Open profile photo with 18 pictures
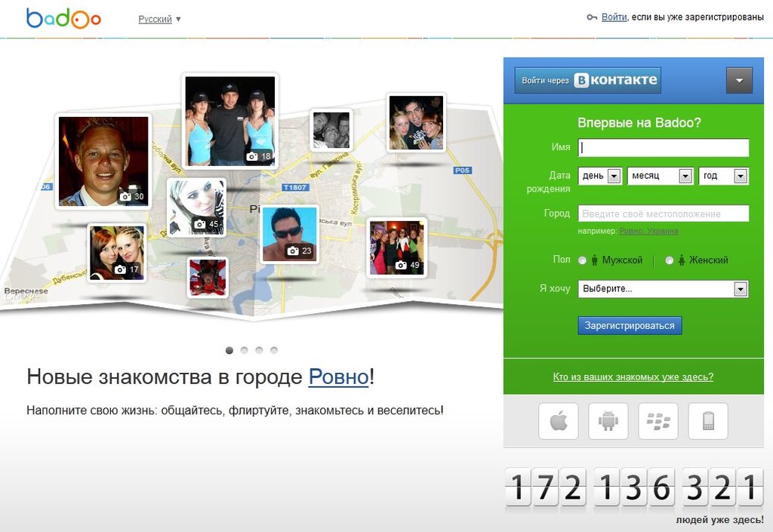Image resolution: width=773 pixels, height=532 pixels. click(x=229, y=121)
